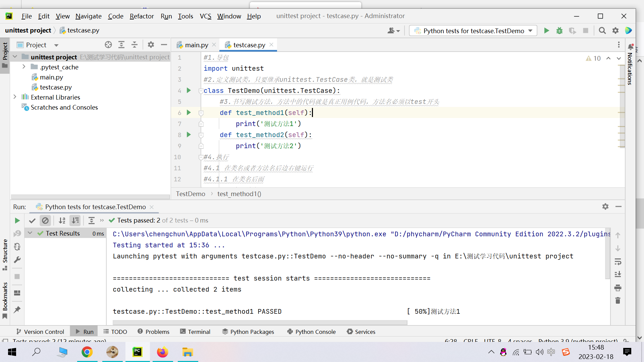Expand the .pytest_cache folder
This screenshot has height=362, width=644.
24,67
